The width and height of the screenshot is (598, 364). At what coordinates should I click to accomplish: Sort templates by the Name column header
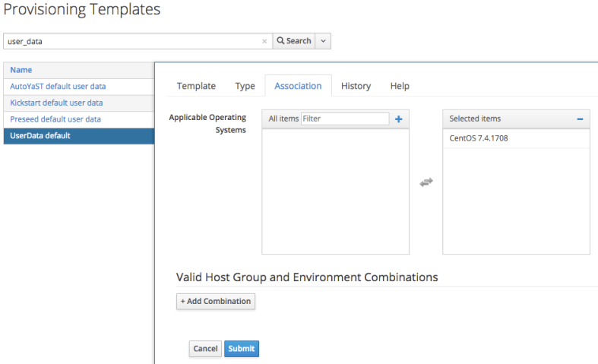[x=21, y=70]
